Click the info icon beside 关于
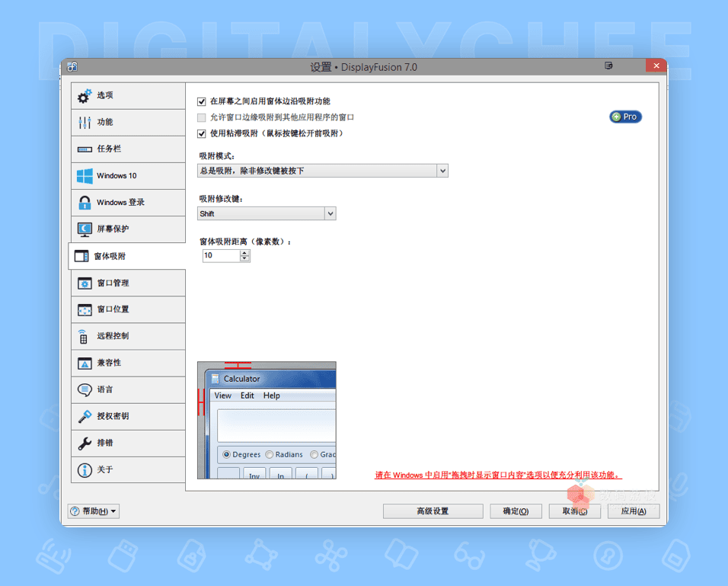The height and width of the screenshot is (586, 728). (x=85, y=470)
